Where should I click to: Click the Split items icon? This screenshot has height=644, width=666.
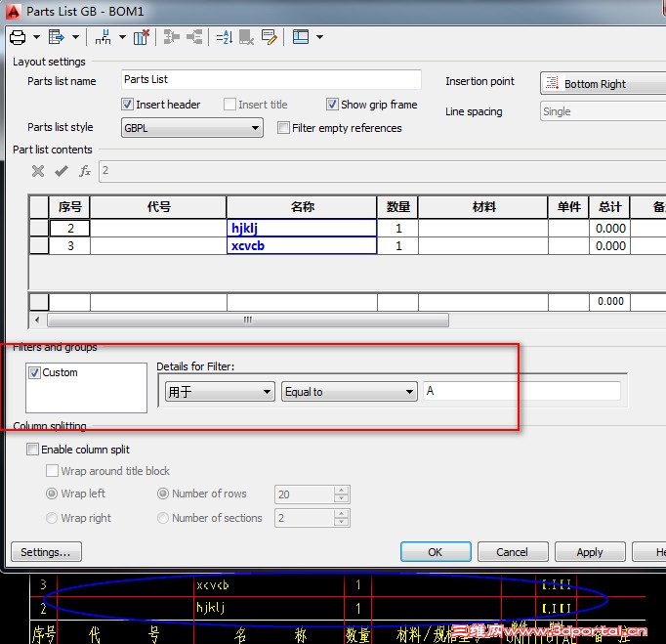pyautogui.click(x=194, y=37)
